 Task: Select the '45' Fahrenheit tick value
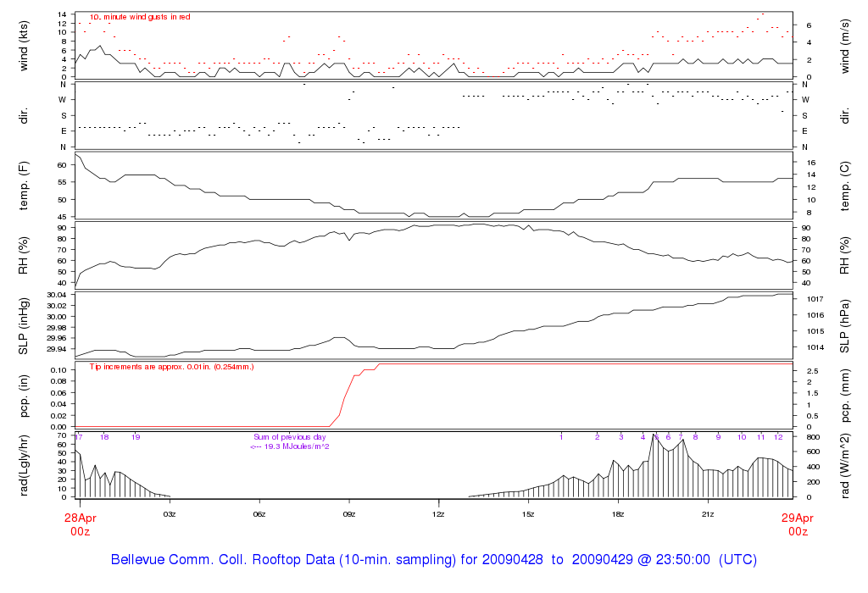coord(62,217)
